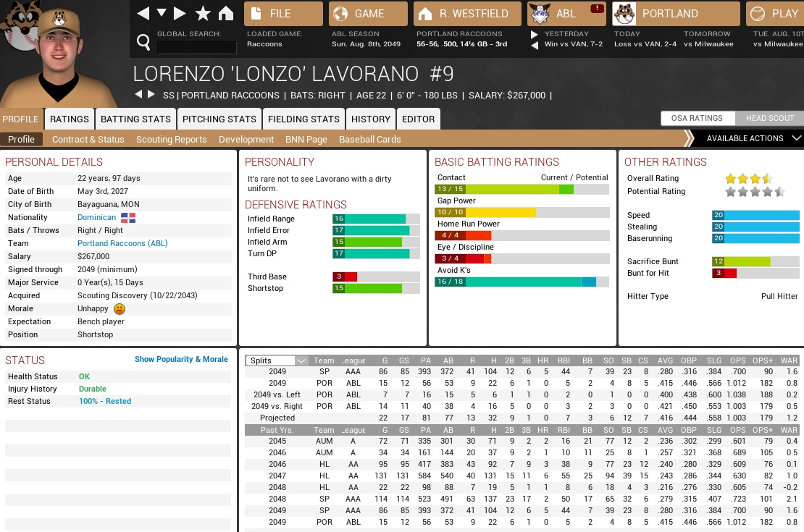The width and height of the screenshot is (804, 532).
Task: Switch ratings to OSA Ratings
Action: (x=697, y=118)
